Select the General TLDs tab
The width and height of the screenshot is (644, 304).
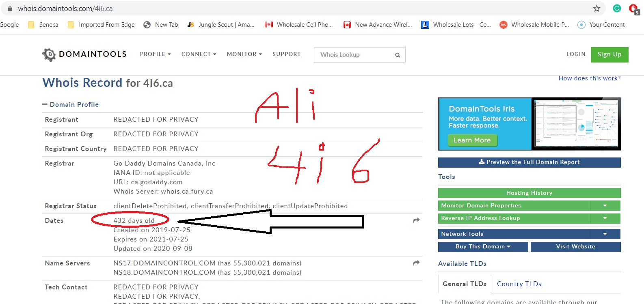(465, 284)
